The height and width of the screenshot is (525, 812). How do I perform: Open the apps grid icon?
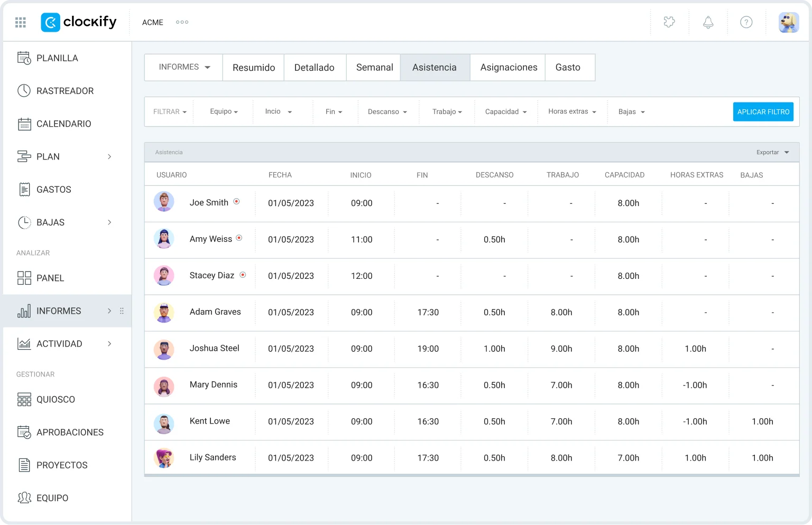21,22
